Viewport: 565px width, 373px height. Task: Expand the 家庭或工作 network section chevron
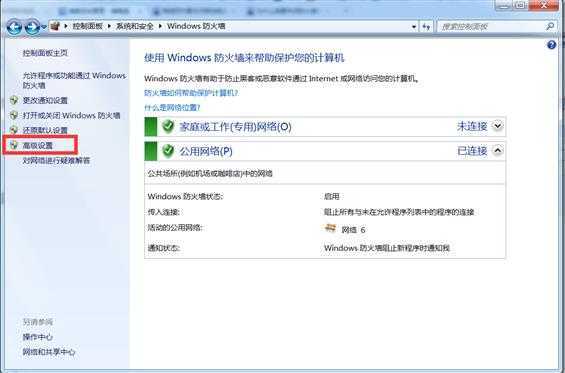pyautogui.click(x=498, y=126)
